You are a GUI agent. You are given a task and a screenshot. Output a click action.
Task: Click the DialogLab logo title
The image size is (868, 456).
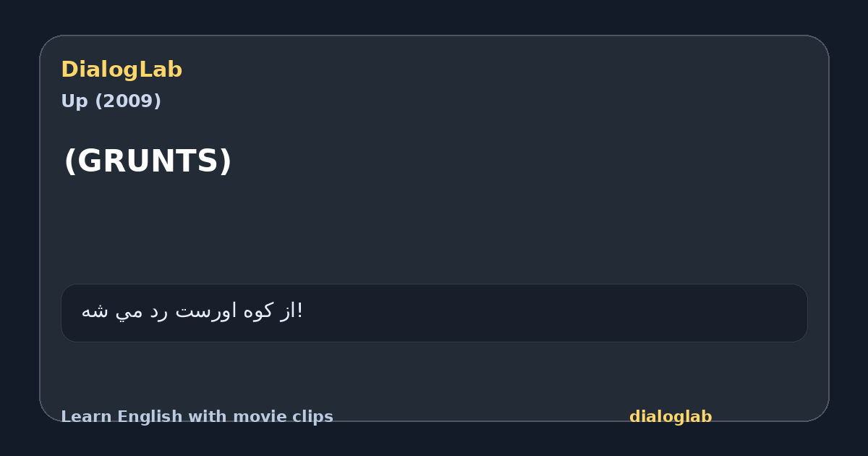[122, 69]
